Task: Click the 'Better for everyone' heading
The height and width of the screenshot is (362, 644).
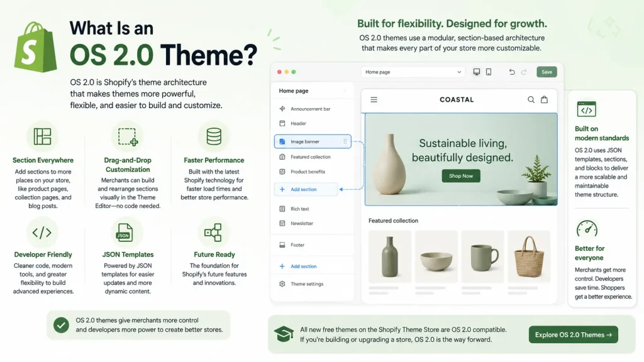Action: click(x=589, y=253)
